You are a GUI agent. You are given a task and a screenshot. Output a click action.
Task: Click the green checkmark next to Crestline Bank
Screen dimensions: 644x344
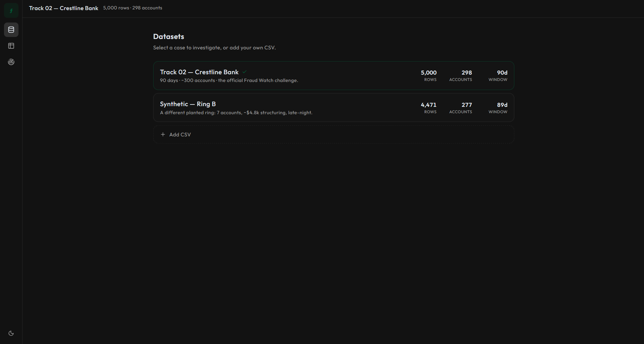(x=245, y=72)
